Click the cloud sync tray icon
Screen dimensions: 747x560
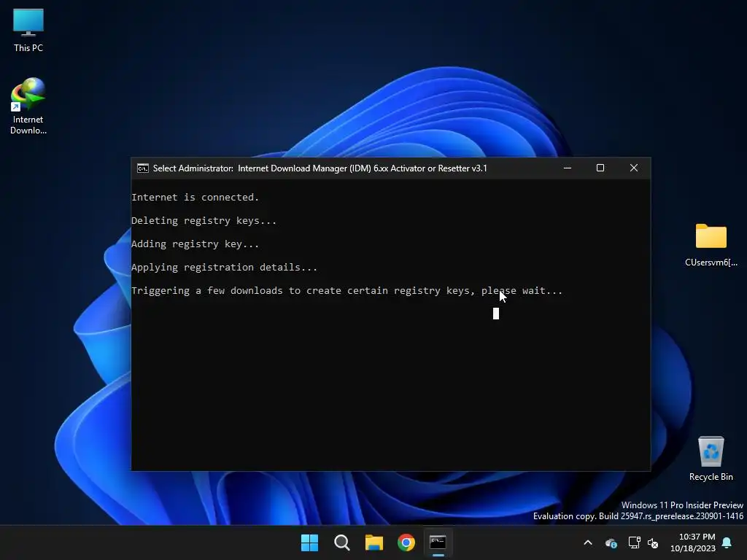(611, 542)
